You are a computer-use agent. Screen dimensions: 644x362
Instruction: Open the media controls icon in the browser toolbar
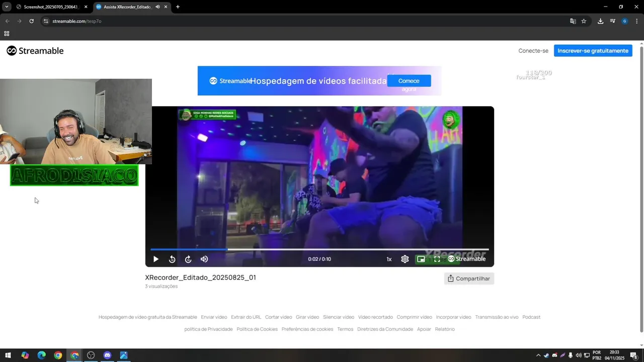tap(612, 21)
